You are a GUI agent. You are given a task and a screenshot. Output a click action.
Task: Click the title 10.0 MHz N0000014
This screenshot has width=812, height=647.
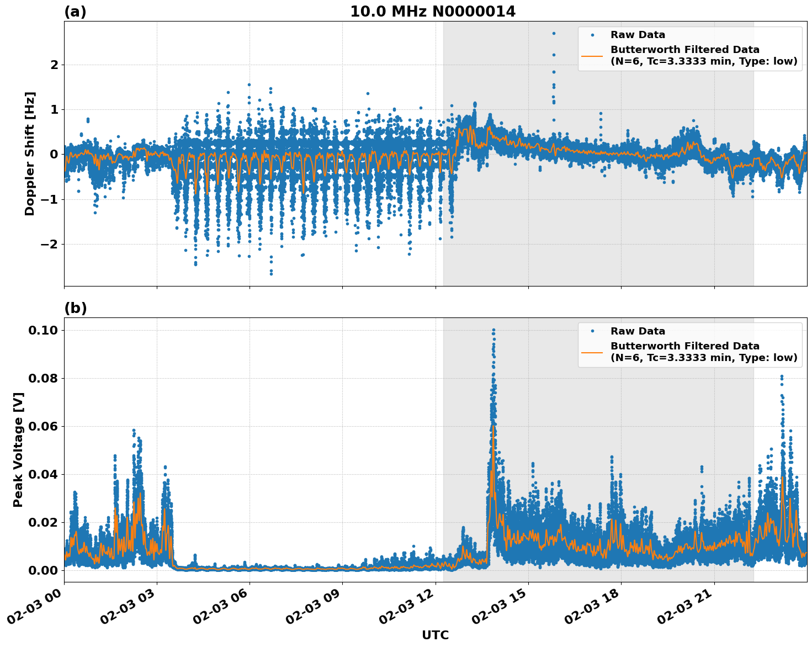pyautogui.click(x=433, y=10)
